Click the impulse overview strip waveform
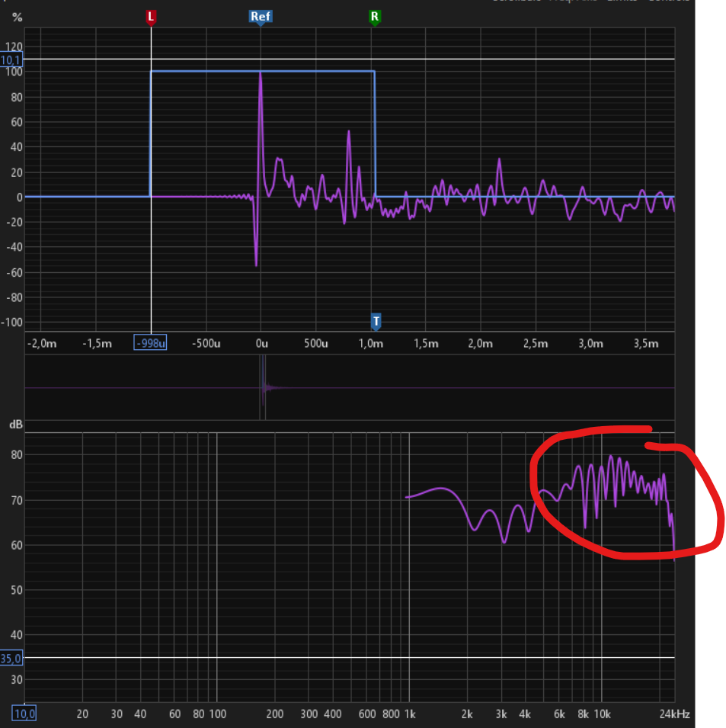726x728 pixels. click(350, 388)
